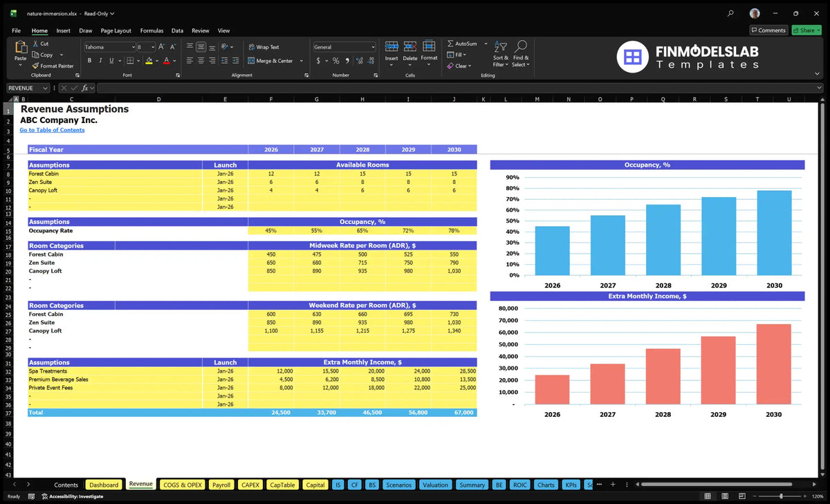This screenshot has width=830, height=504.
Task: Click Increase Indent icon
Action: pos(234,61)
